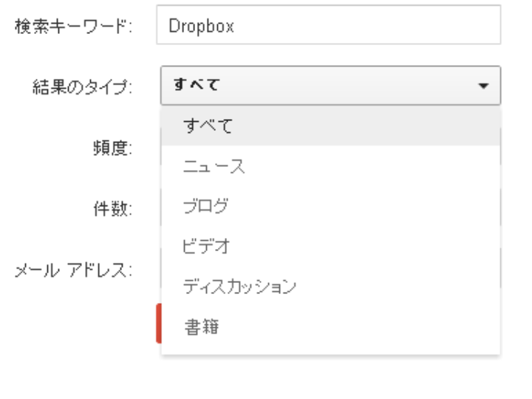Click the 件数 label
The height and width of the screenshot is (399, 532).
click(x=112, y=208)
